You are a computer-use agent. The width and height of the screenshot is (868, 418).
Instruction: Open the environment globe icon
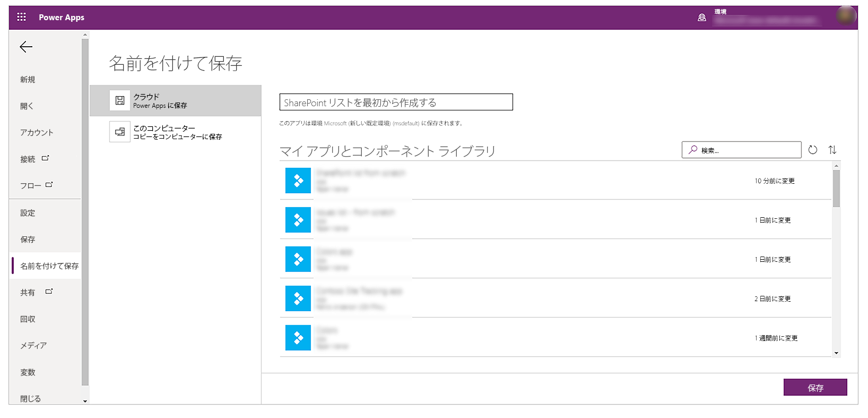click(702, 18)
